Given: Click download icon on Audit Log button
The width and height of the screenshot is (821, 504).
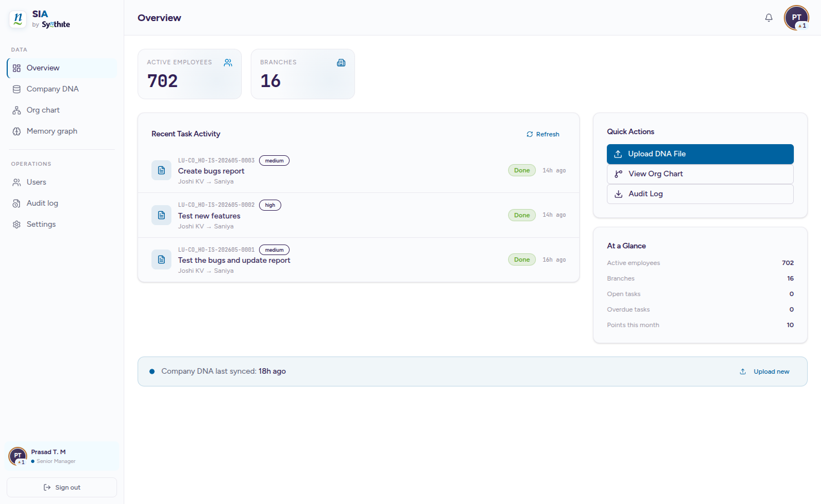Looking at the screenshot, I should click(619, 194).
